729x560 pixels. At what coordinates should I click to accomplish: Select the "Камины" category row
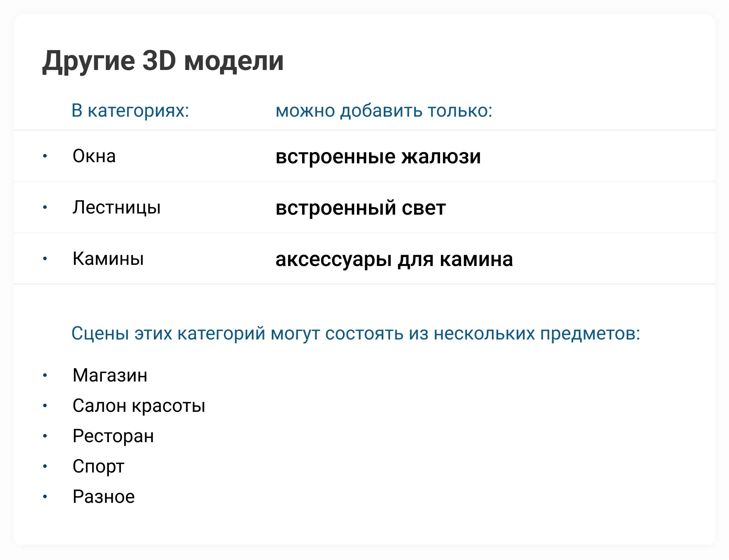tap(108, 259)
